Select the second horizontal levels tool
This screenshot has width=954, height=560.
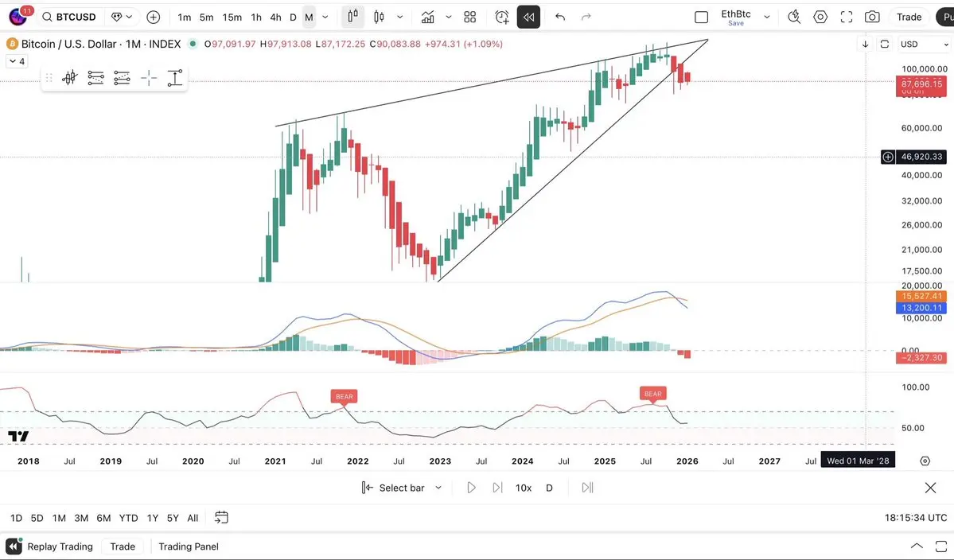click(x=122, y=78)
